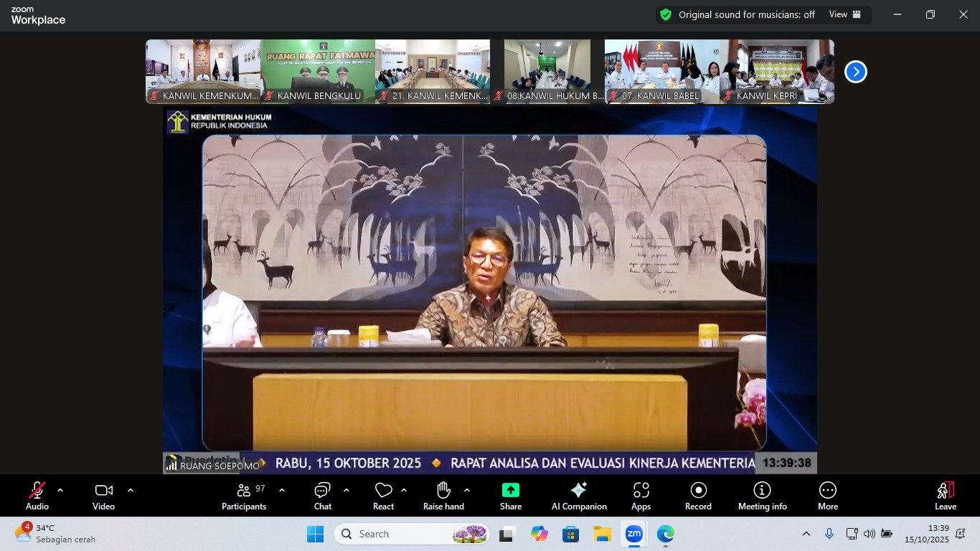Screen dimensions: 980x551
Task: Unmute the microphone with the Audio button
Action: (37, 495)
